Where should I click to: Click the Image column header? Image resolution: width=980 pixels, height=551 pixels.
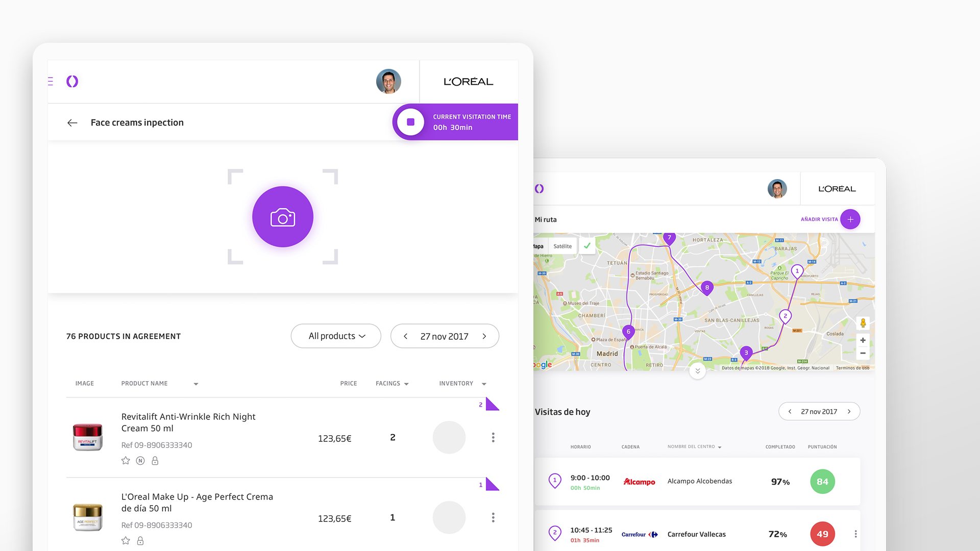pyautogui.click(x=85, y=384)
